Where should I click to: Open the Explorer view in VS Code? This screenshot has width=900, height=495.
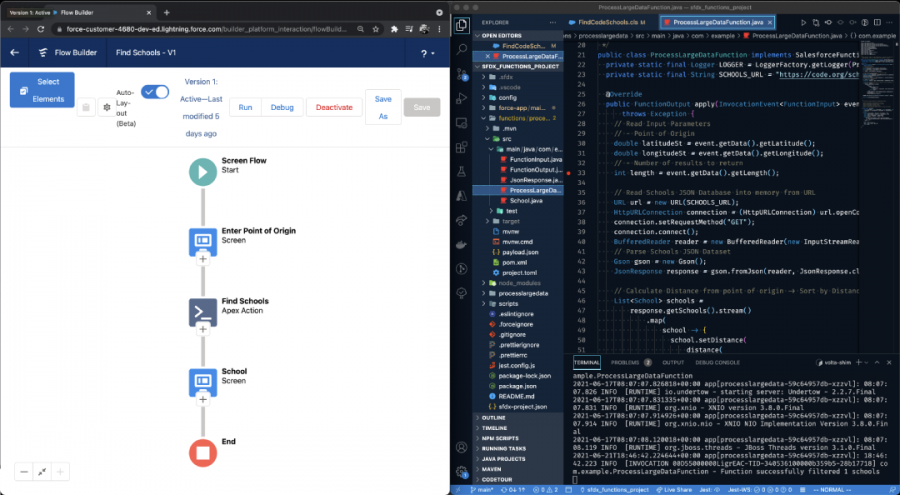461,26
